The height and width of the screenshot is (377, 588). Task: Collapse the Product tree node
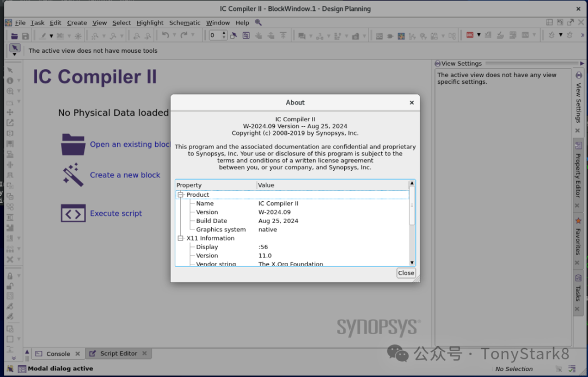[x=181, y=195]
